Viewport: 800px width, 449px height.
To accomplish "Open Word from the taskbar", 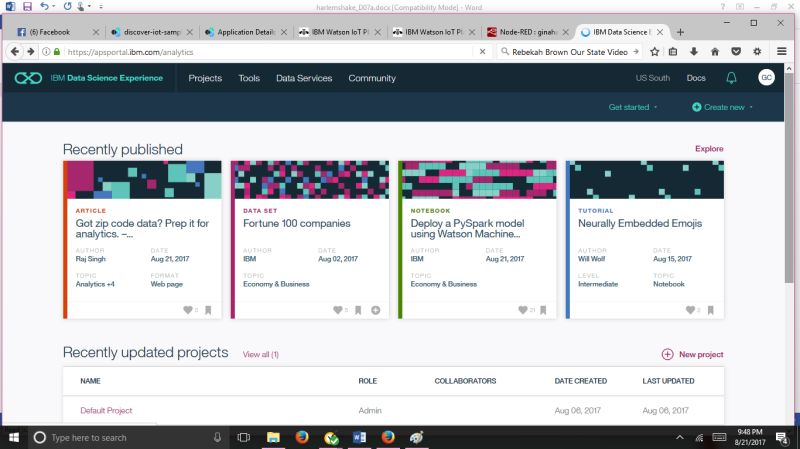I will (x=359, y=437).
